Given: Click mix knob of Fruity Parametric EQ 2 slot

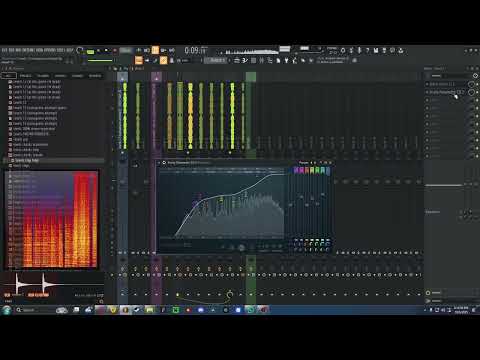Looking at the screenshot, I should pyautogui.click(x=471, y=92).
